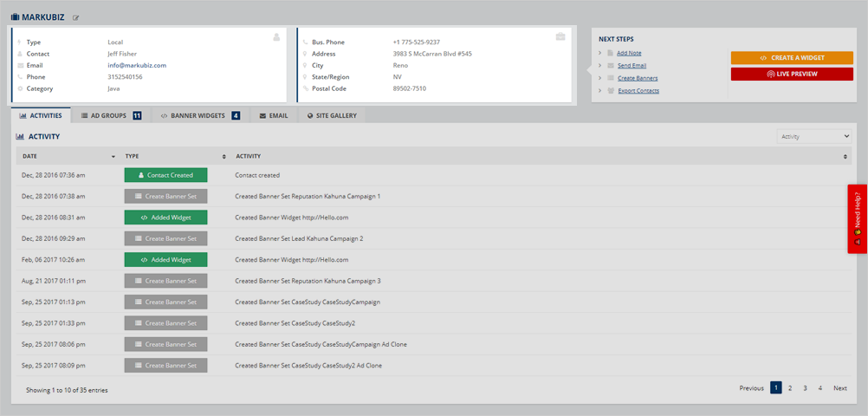Click the banner icon beside Create Banners
The height and width of the screenshot is (416, 868).
point(610,78)
